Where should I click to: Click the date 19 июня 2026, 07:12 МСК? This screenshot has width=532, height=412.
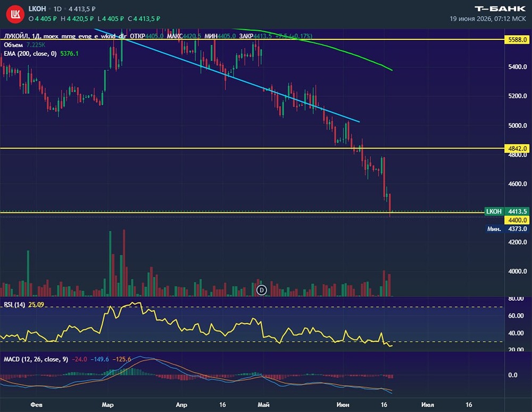pos(487,19)
